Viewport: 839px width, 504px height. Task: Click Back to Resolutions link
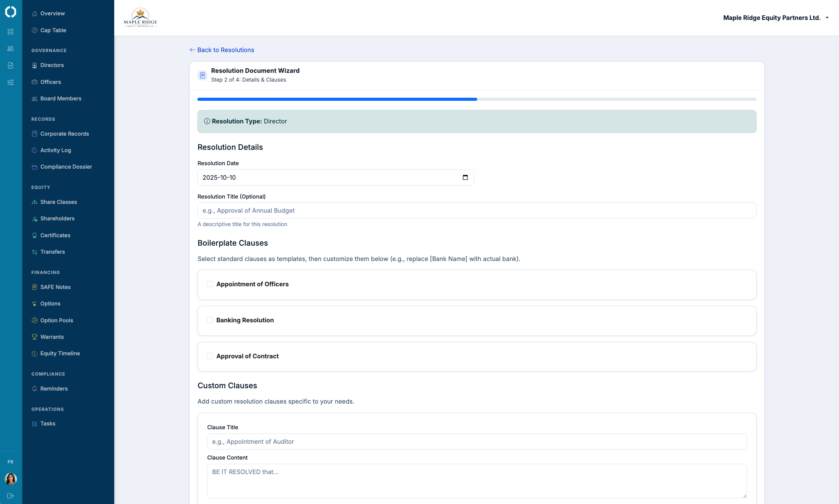click(x=222, y=50)
